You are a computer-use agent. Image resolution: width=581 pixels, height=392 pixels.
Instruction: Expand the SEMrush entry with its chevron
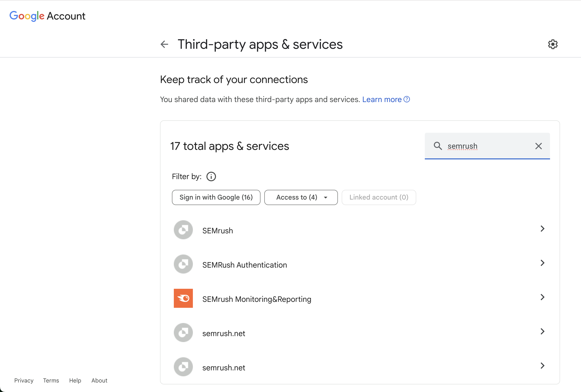(542, 228)
